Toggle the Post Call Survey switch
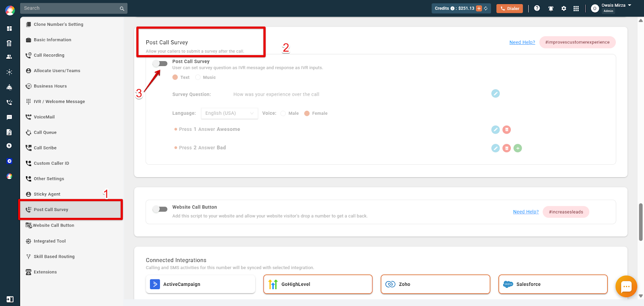Screen dimensions: 644x306 click(x=160, y=64)
